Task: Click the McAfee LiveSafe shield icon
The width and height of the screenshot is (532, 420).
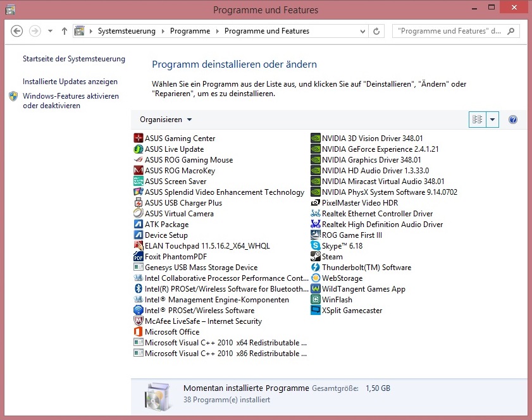Action: click(138, 321)
